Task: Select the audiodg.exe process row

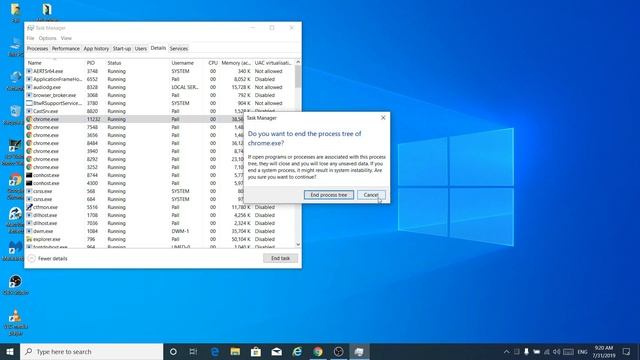Action: (160, 87)
